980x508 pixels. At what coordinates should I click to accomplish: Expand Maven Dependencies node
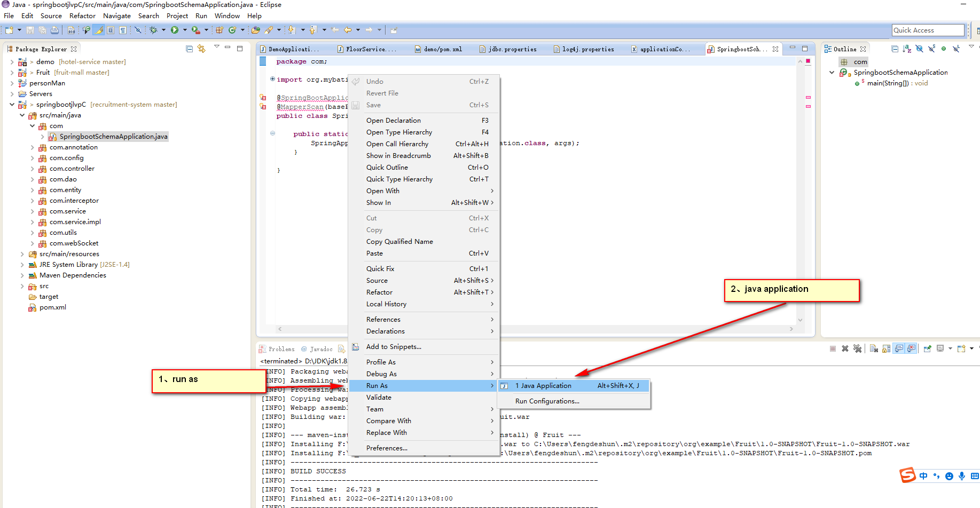tap(22, 275)
